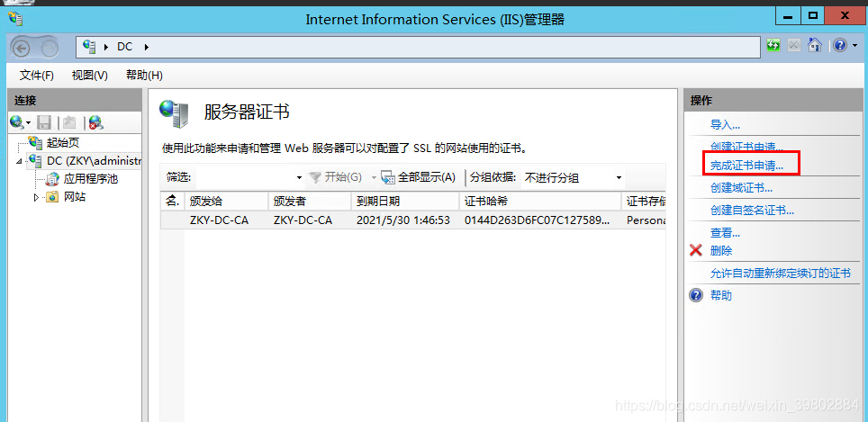
Task: Click 创建域证书... action link
Action: pos(741,188)
